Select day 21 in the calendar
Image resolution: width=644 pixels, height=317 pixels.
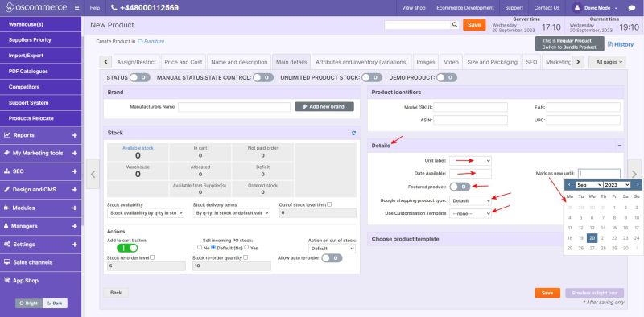click(x=603, y=238)
